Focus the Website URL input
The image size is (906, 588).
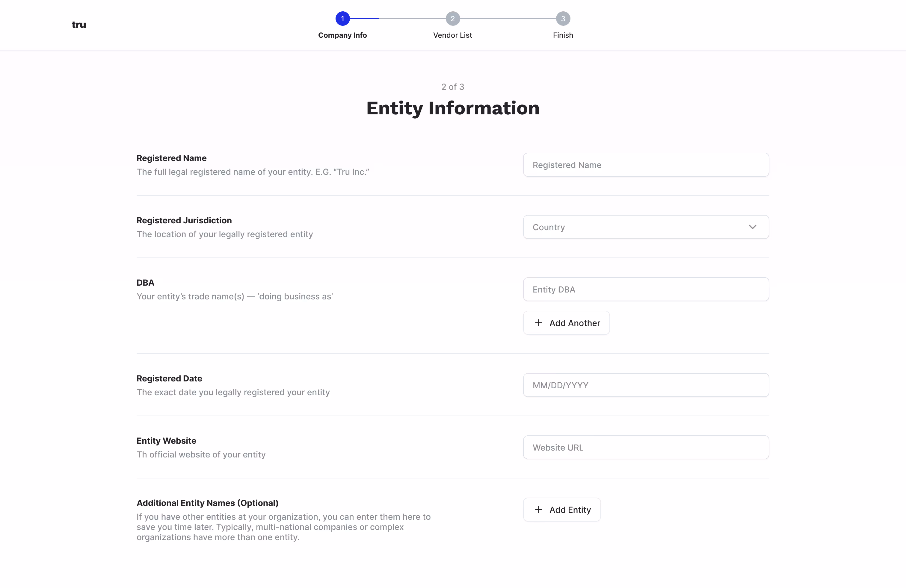646,447
